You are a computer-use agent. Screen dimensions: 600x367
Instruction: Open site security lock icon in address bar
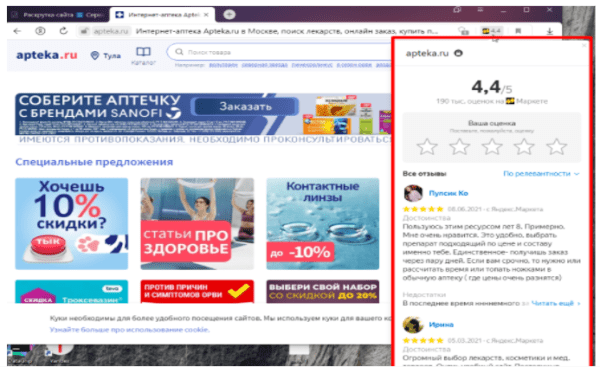point(84,31)
